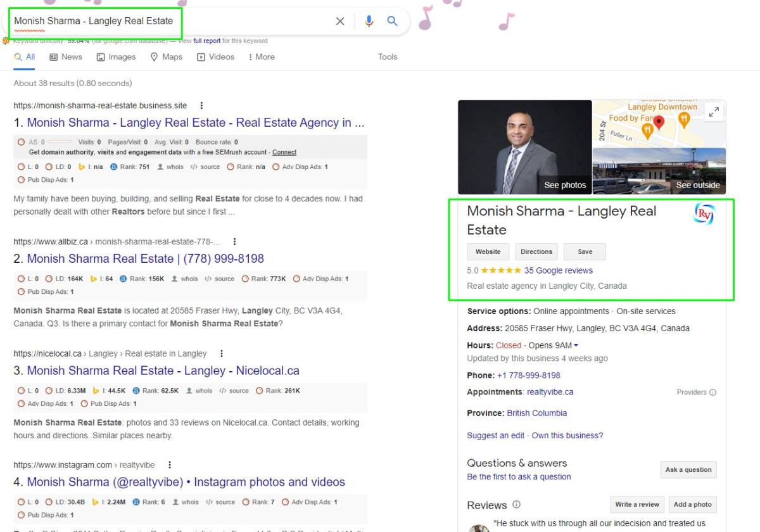Image resolution: width=760 pixels, height=532 pixels.
Task: Click the Website button
Action: click(488, 252)
